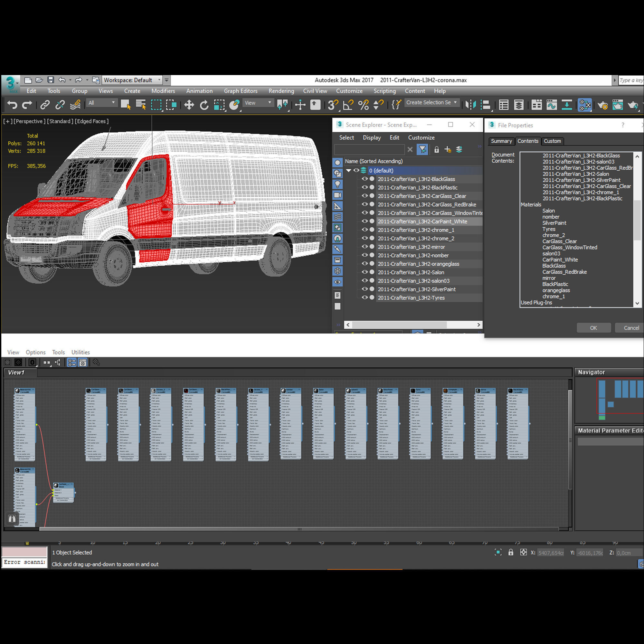This screenshot has height=644, width=644.
Task: Hide the 0 (default) layer
Action: tap(356, 170)
